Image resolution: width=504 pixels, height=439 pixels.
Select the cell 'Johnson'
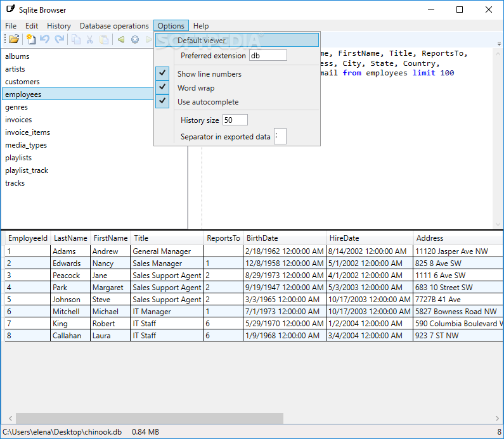(x=70, y=299)
